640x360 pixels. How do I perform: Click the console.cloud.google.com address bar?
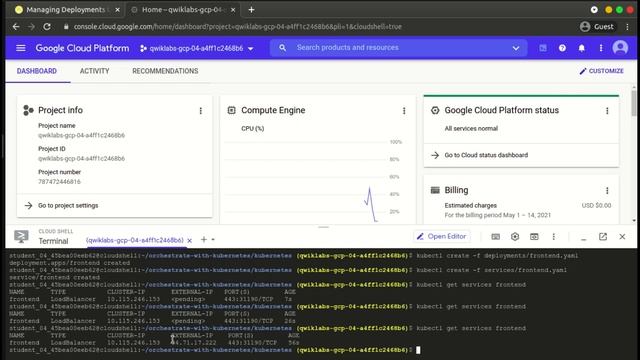(x=238, y=27)
